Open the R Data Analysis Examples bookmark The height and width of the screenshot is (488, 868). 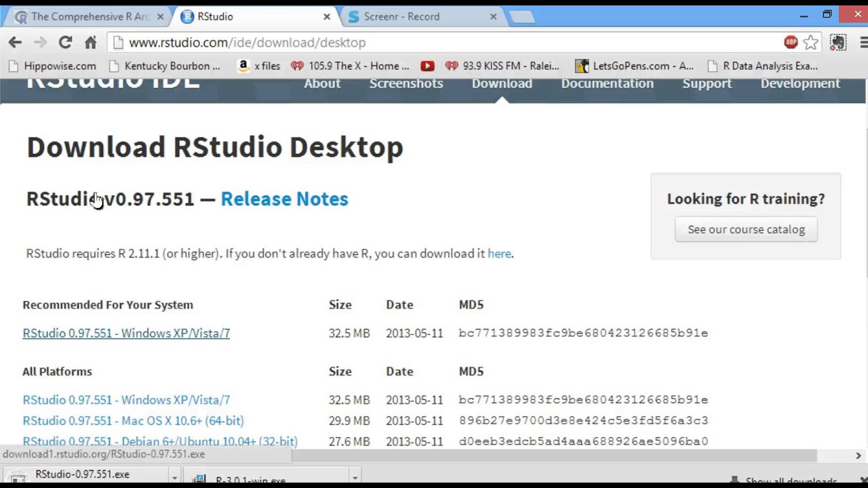click(762, 66)
